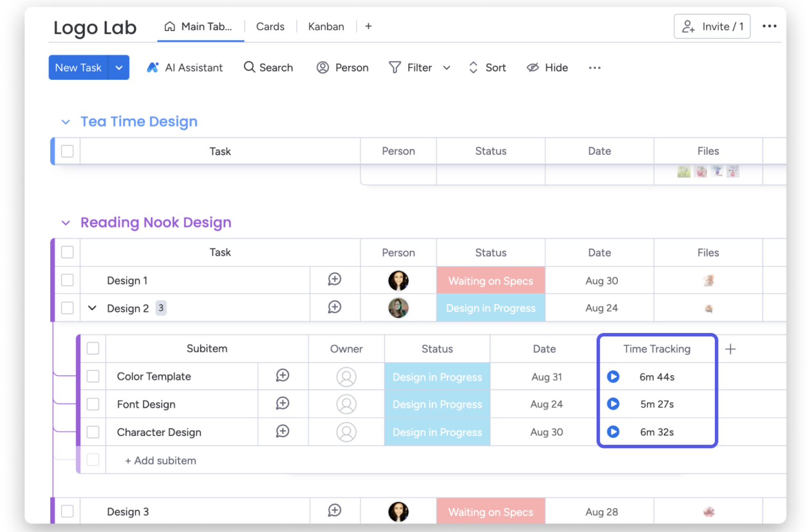Open the Cards tab
This screenshot has height=532, width=811.
click(270, 26)
